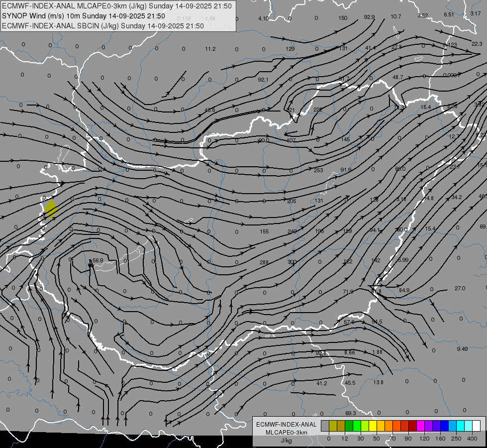Click the 5.99 value on the map
Image resolution: width=487 pixels, height=448 pixels.
pos(403,260)
